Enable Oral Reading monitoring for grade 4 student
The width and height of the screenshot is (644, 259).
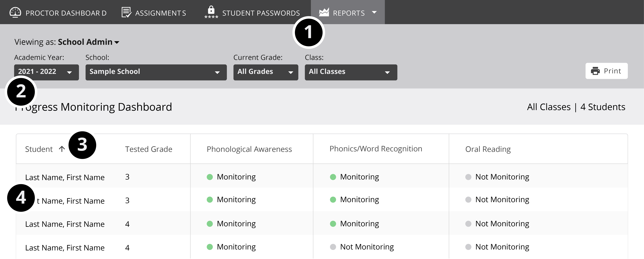point(468,224)
